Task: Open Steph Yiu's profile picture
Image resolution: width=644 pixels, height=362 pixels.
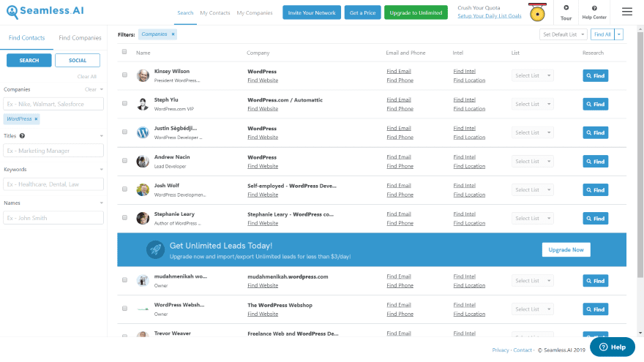Action: coord(143,105)
